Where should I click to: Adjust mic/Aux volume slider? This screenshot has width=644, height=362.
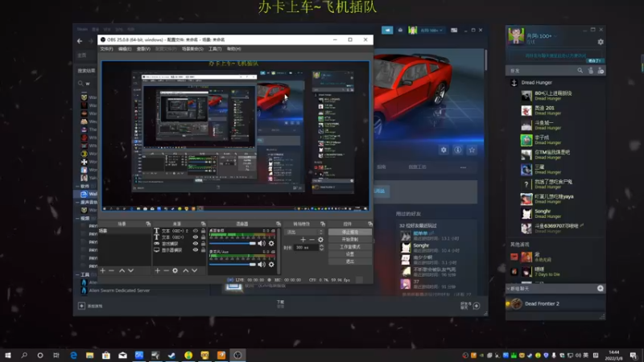click(x=233, y=265)
